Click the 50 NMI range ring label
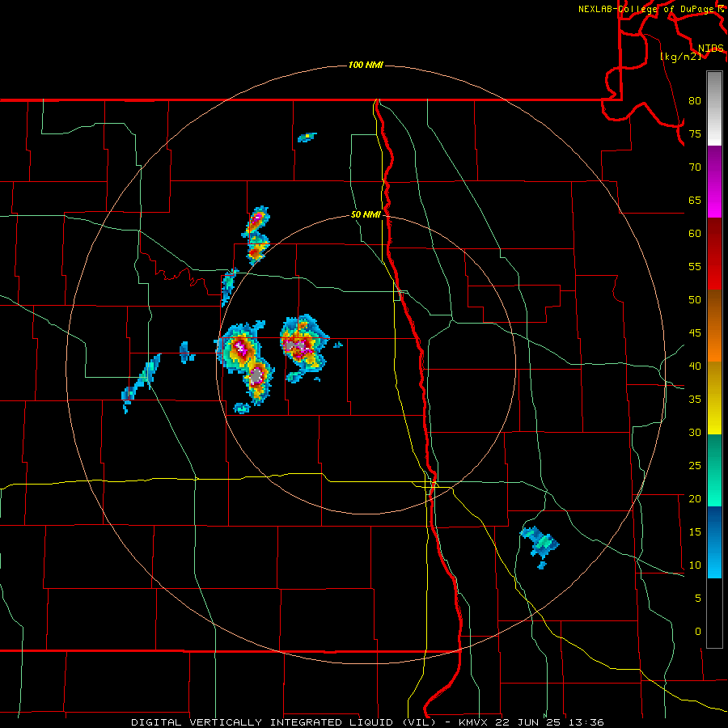Viewport: 728px width, 728px height. (x=366, y=214)
